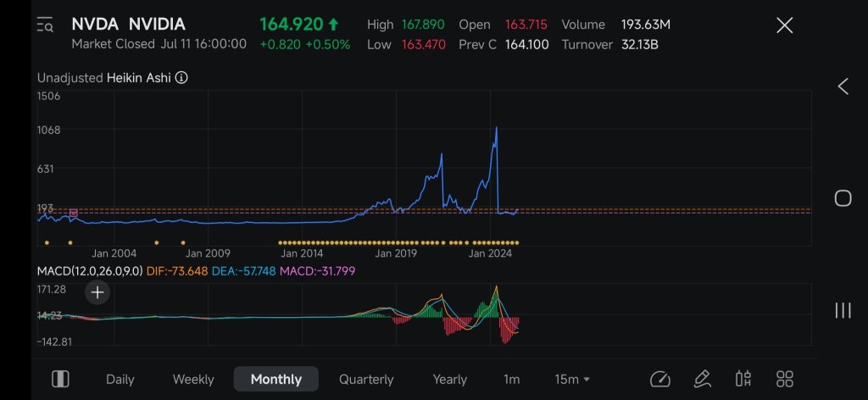This screenshot has height=400, width=868.
Task: Open the four-square grid menu icon
Action: pyautogui.click(x=784, y=379)
